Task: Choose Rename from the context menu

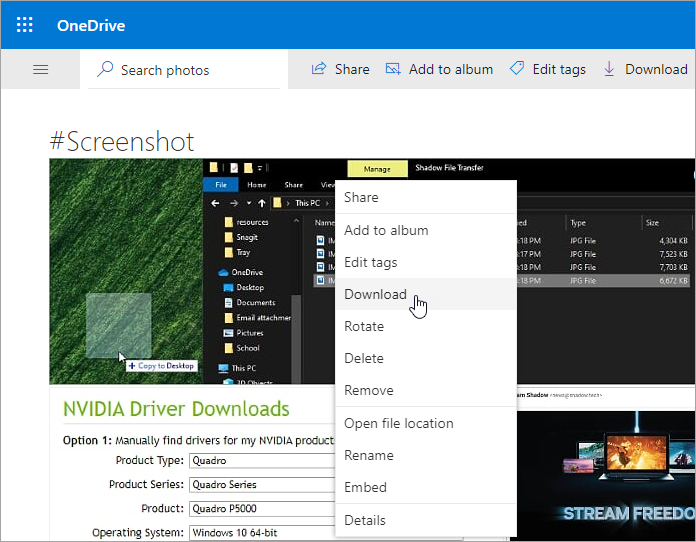Action: (426, 455)
